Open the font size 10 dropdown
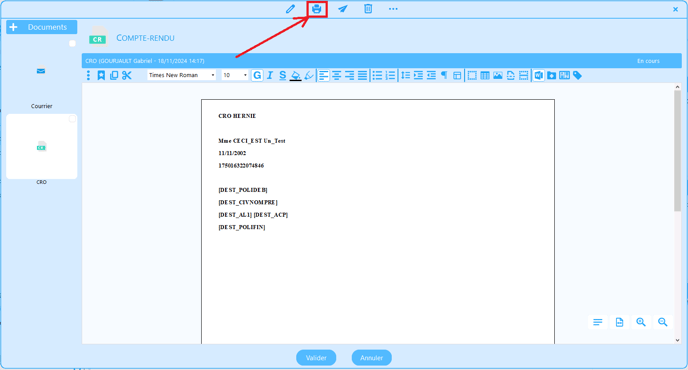 (x=235, y=75)
